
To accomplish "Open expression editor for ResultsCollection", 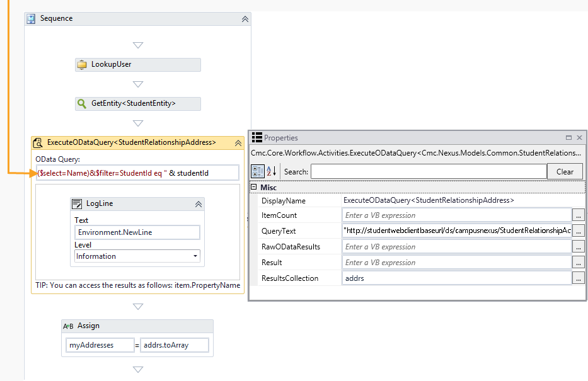I will [579, 278].
